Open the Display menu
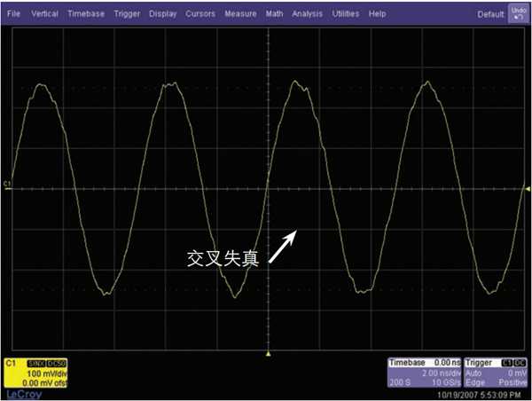Screen dimensions: 532x401 [x=163, y=14]
